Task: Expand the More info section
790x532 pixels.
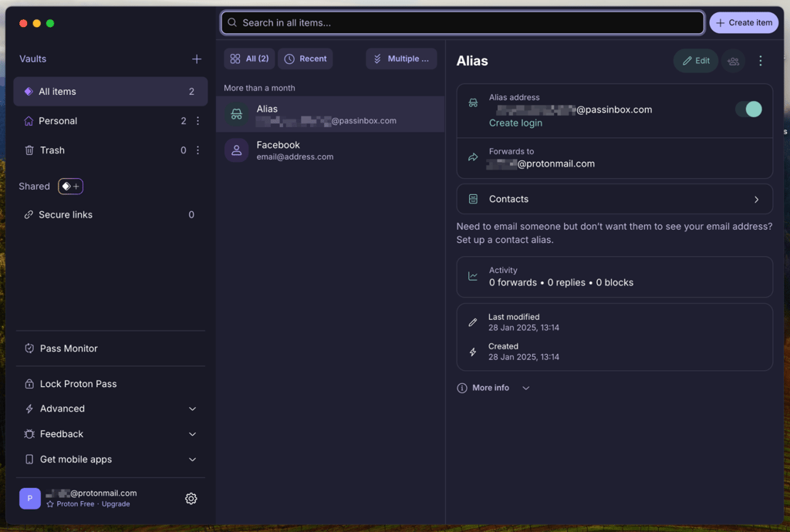Action: pos(494,388)
